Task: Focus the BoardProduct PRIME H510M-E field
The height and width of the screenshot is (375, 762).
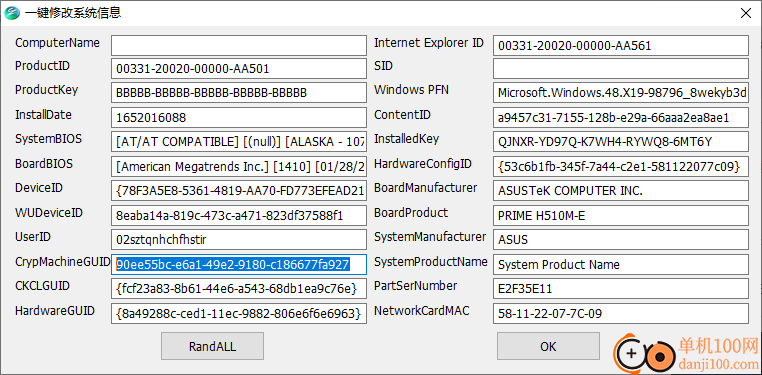Action: [621, 215]
